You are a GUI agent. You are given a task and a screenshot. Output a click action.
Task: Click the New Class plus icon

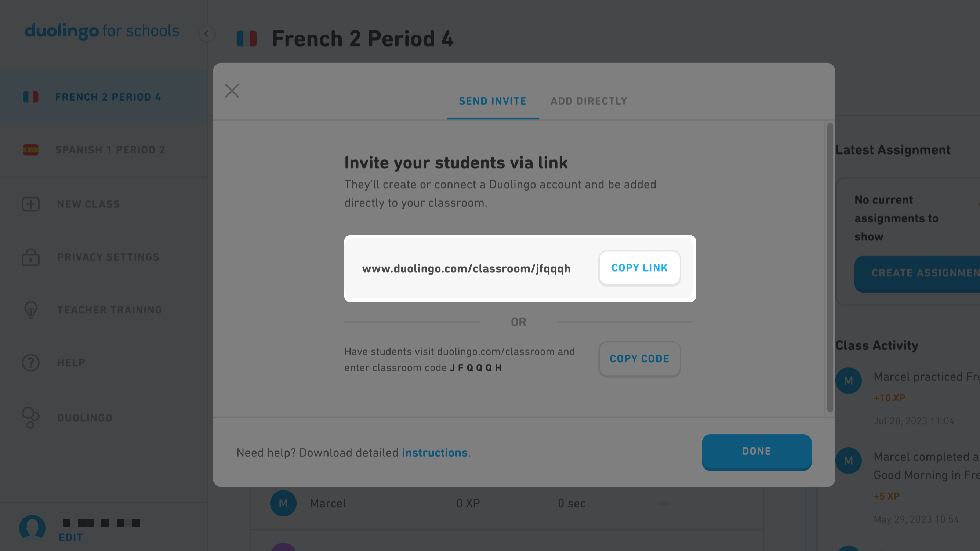(x=31, y=204)
